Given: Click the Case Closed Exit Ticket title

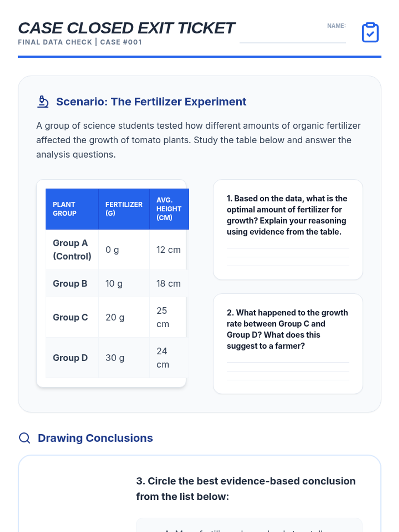Looking at the screenshot, I should tap(126, 28).
